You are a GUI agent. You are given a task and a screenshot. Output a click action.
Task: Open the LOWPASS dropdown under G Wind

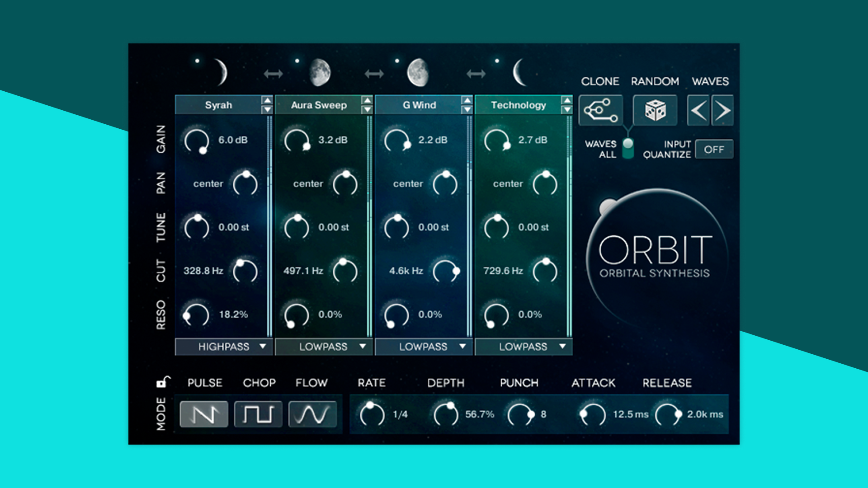point(424,347)
